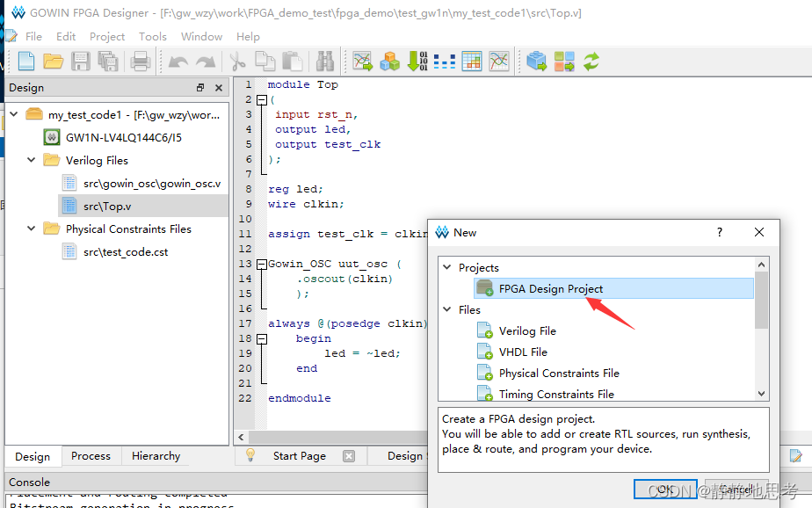Fold the begin block at line 18
Viewport: 812px width, 508px height.
point(262,339)
